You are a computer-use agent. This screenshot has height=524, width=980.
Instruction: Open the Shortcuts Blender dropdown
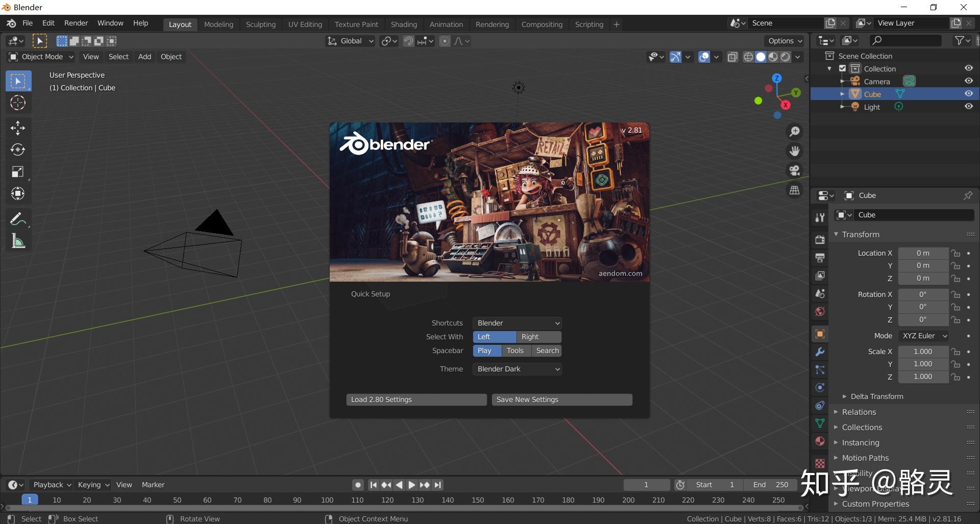coord(517,323)
